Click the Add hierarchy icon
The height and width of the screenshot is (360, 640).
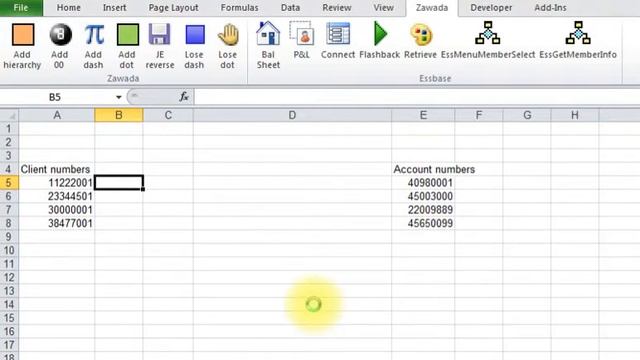tap(22, 34)
